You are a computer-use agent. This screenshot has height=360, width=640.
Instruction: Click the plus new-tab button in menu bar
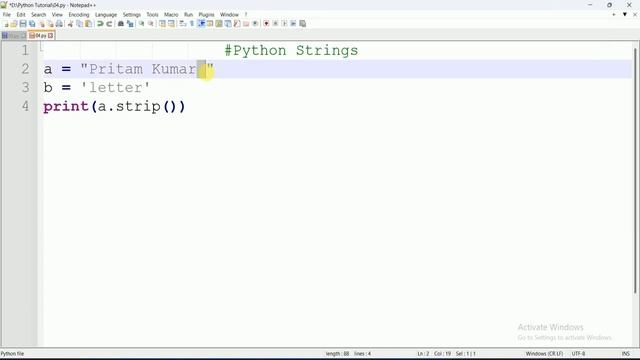[x=614, y=15]
